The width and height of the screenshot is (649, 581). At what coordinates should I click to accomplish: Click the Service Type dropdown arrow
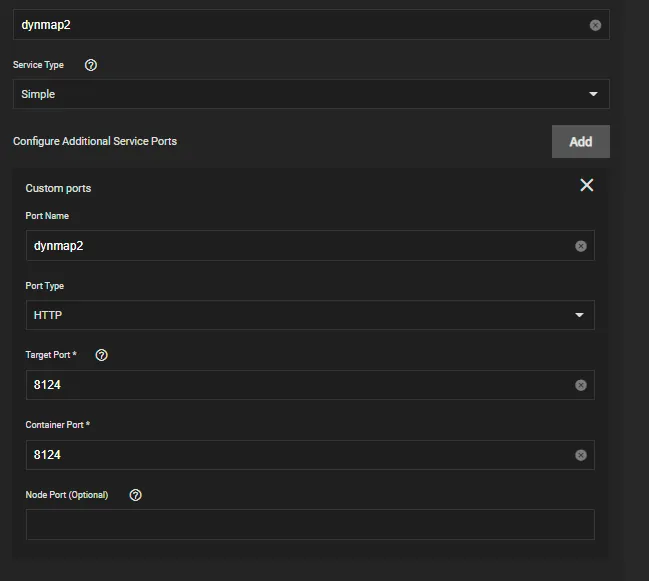pos(593,94)
